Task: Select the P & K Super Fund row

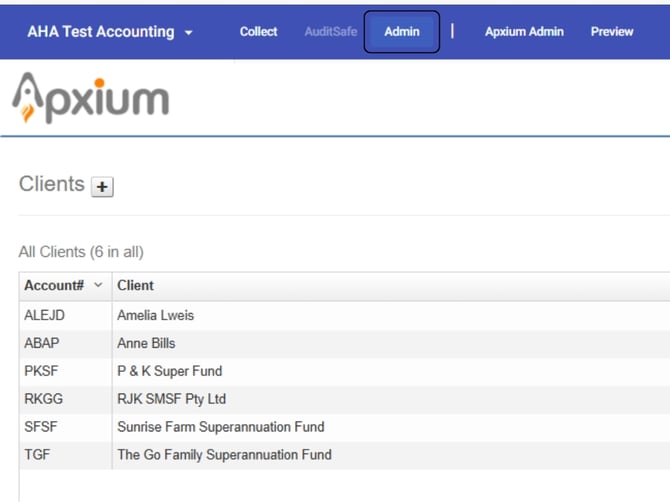Action: pos(170,372)
